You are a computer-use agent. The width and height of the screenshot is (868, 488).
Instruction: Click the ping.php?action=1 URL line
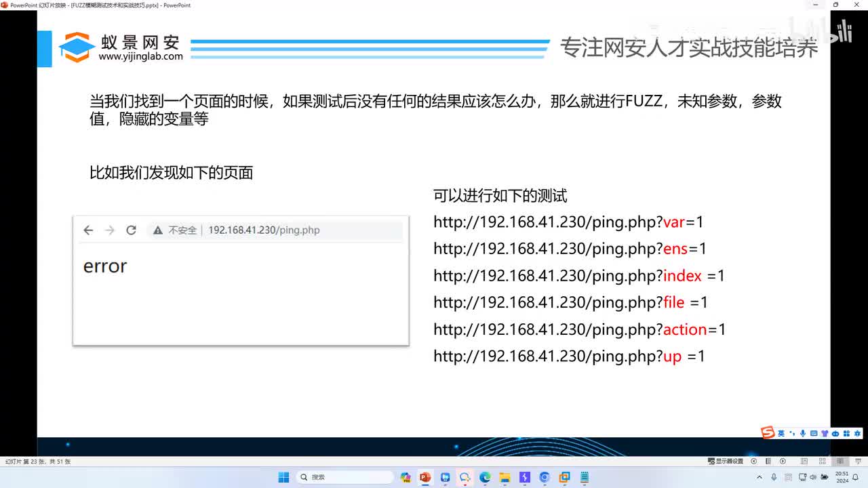tap(580, 329)
